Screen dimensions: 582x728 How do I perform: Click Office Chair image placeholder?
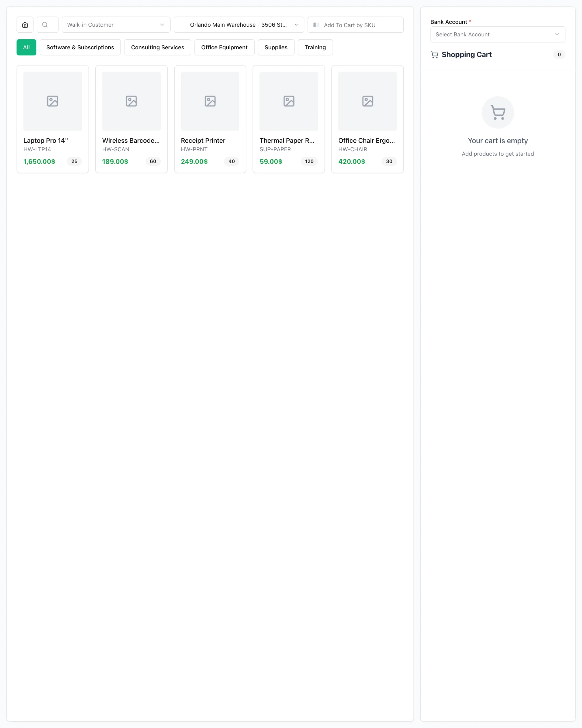(368, 101)
